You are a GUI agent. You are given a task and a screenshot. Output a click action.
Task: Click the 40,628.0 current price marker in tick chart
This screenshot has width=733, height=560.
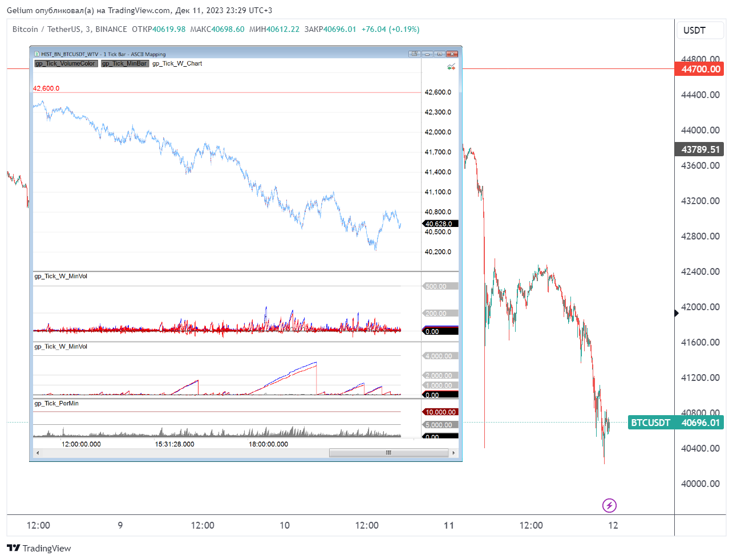click(x=440, y=224)
